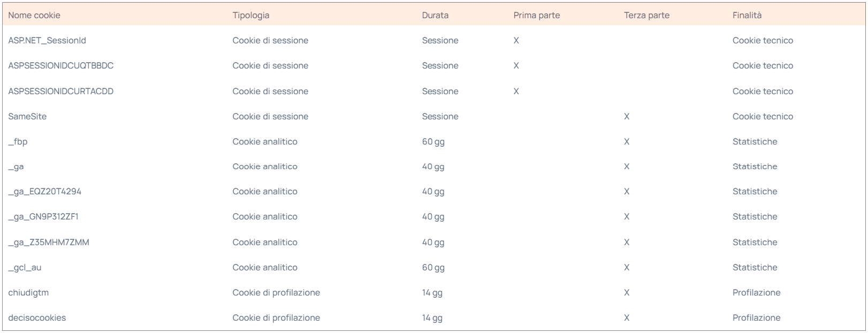Click the ASP.NET_SessionId cookie name
The image size is (868, 333).
[47, 41]
